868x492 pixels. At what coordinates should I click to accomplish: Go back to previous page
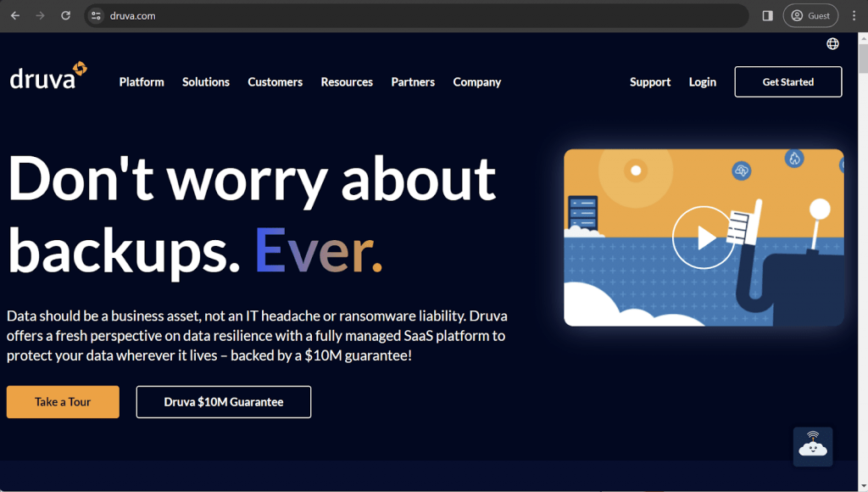click(x=15, y=15)
